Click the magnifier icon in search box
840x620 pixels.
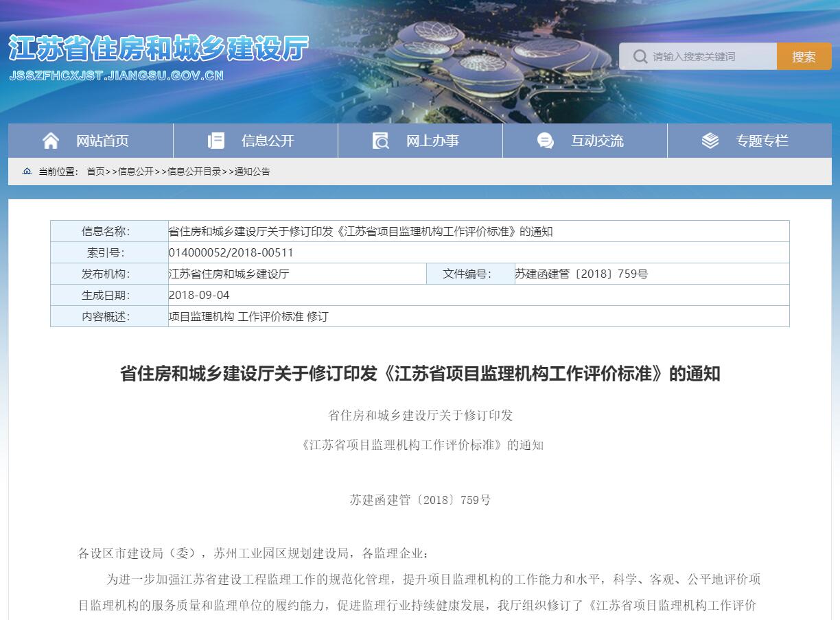[x=640, y=56]
